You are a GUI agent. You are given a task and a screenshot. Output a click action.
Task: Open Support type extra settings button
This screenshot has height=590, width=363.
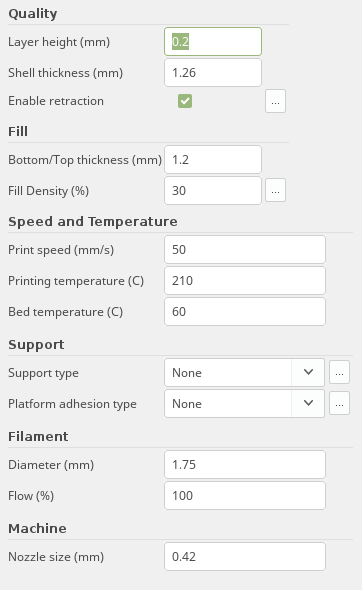click(339, 373)
